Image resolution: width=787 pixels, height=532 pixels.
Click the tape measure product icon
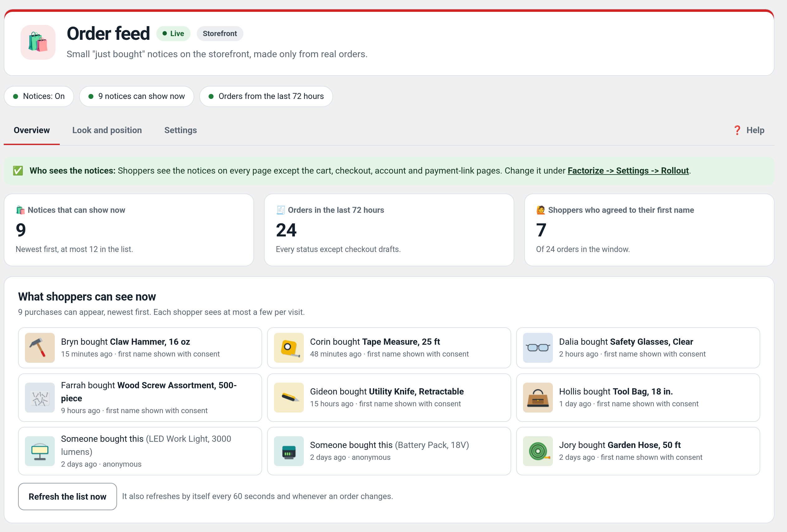[289, 348]
